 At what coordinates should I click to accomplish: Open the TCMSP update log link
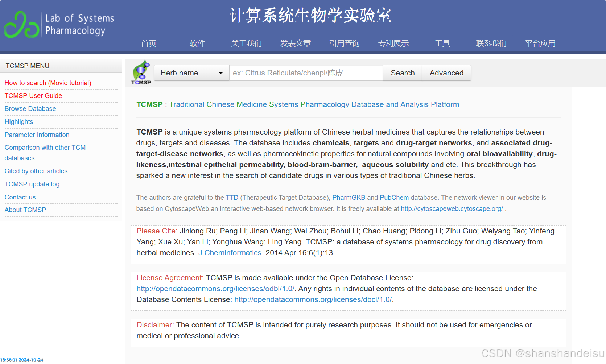pos(32,184)
